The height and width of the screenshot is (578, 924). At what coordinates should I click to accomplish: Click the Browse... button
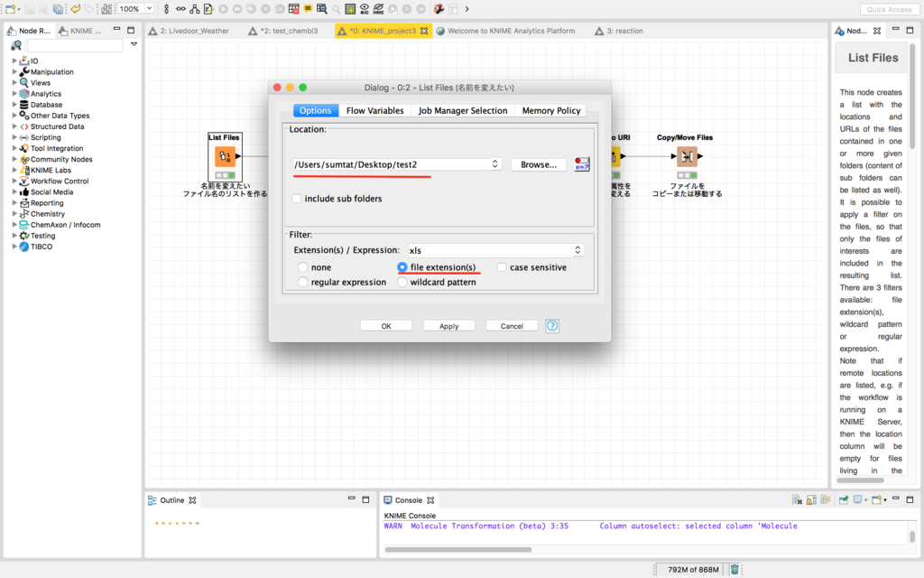(x=539, y=164)
